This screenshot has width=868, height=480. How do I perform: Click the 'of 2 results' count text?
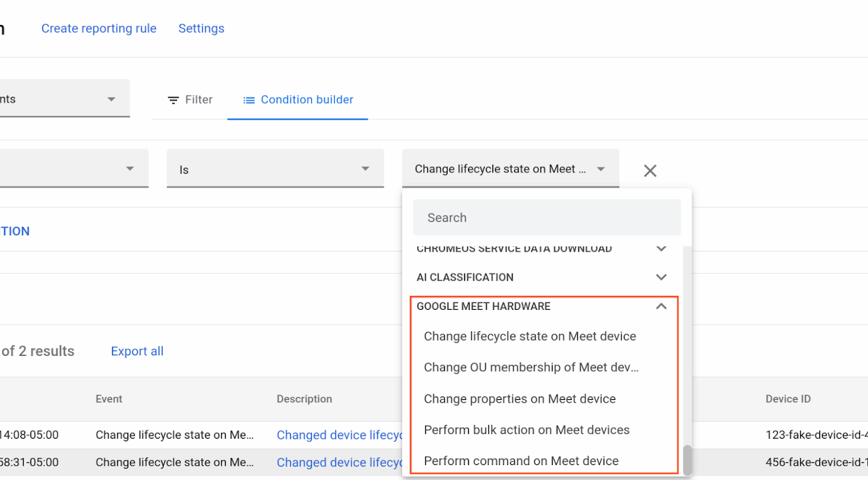38,351
